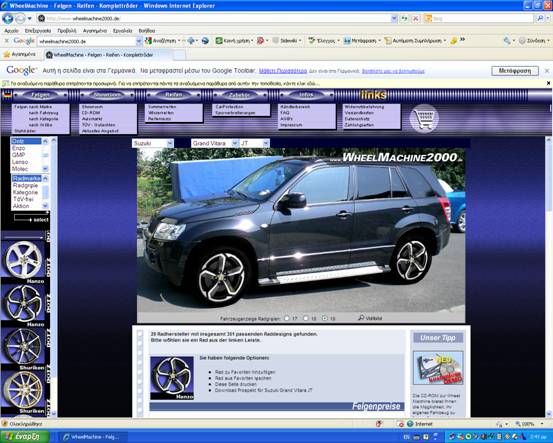
Task: Click the Felgen navigation button
Action: [40, 95]
